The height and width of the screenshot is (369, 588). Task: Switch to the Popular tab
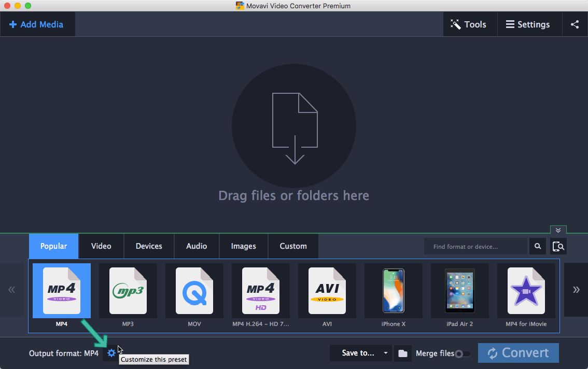tap(53, 246)
